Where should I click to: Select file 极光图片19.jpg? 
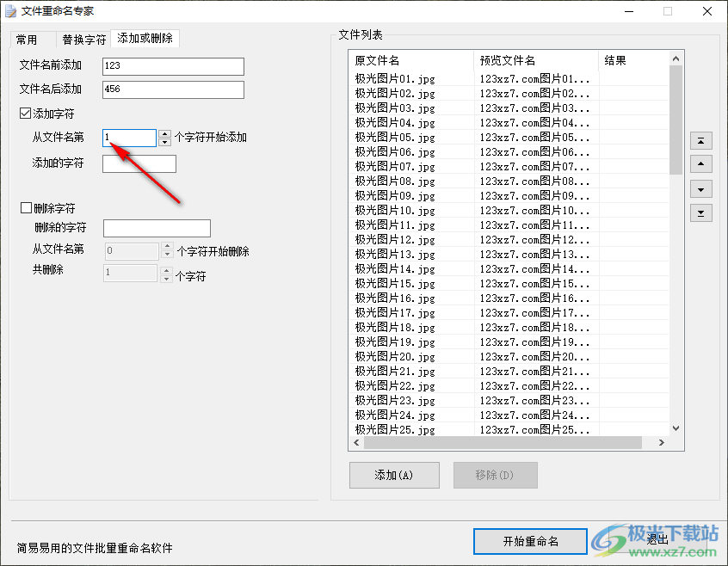(395, 341)
